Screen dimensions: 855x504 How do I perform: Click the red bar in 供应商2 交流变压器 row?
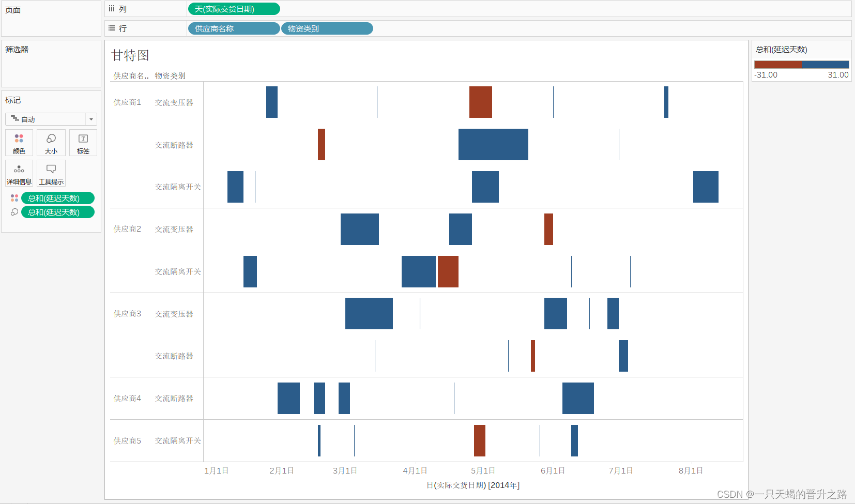tap(548, 229)
